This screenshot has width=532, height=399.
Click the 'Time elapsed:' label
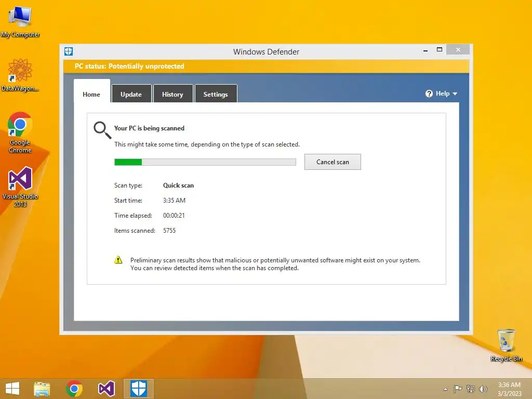133,215
